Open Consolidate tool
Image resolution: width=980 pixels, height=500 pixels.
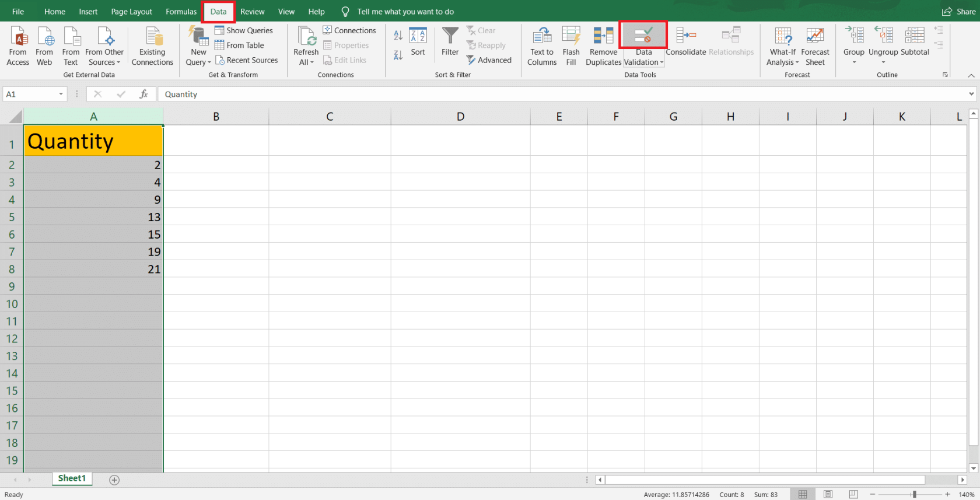[x=686, y=41]
